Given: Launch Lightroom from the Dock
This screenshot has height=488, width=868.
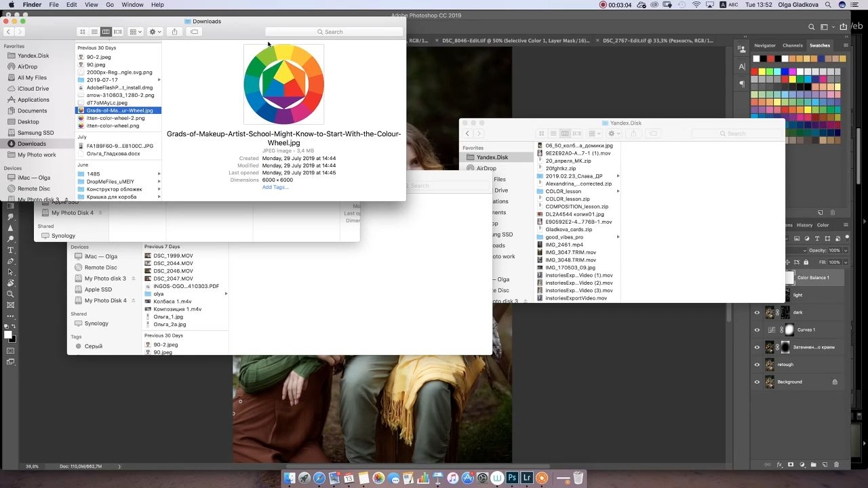Looking at the screenshot, I should pyautogui.click(x=526, y=479).
